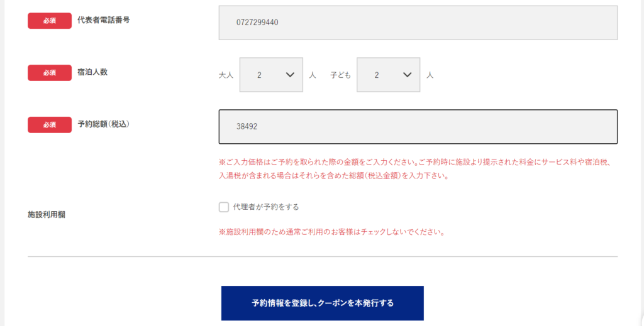The height and width of the screenshot is (326, 644).
Task: Expand the 子ども guest count dropdown
Action: [387, 75]
